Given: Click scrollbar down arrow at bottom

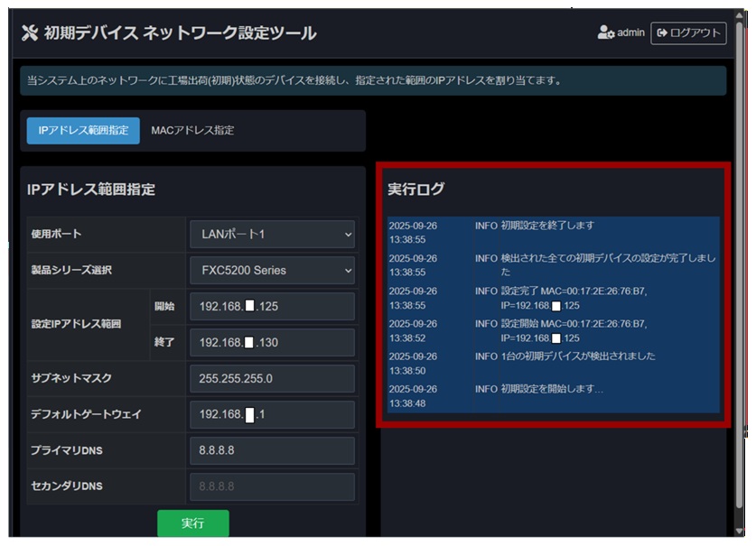Looking at the screenshot, I should 740,531.
